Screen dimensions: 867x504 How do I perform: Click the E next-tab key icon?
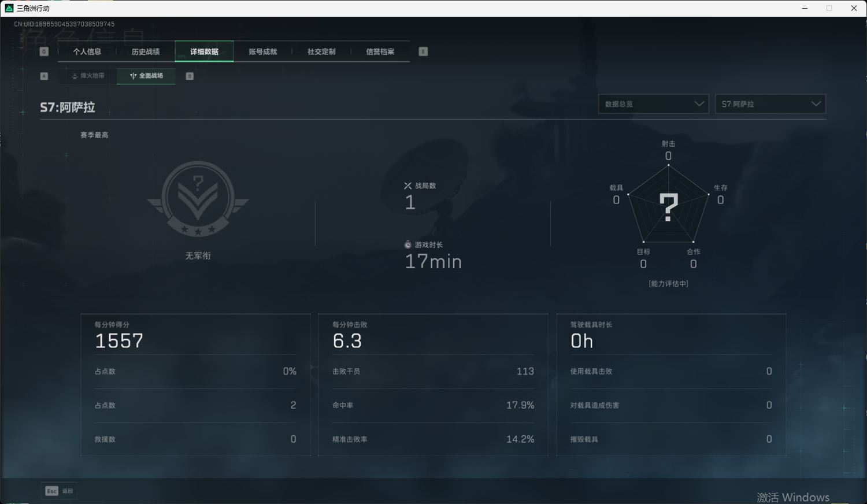423,51
